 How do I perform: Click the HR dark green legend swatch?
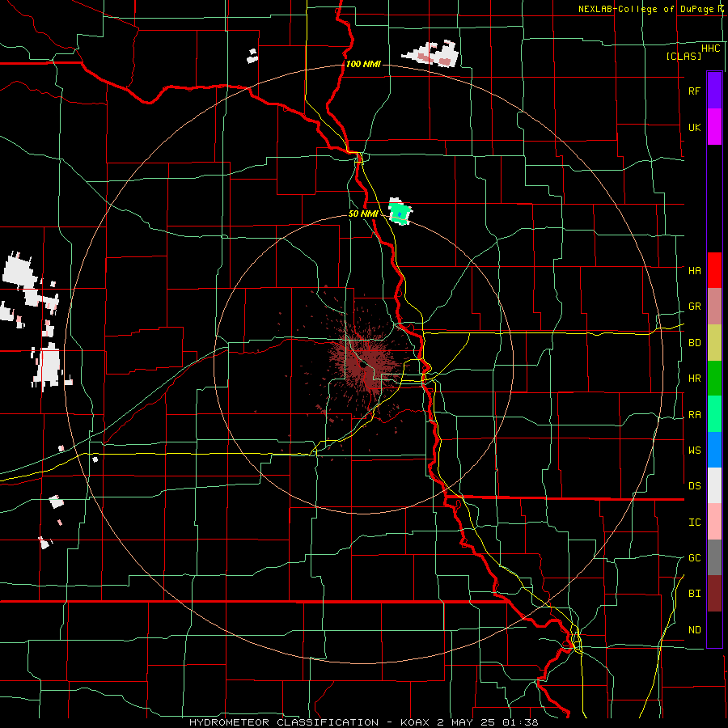714,378
